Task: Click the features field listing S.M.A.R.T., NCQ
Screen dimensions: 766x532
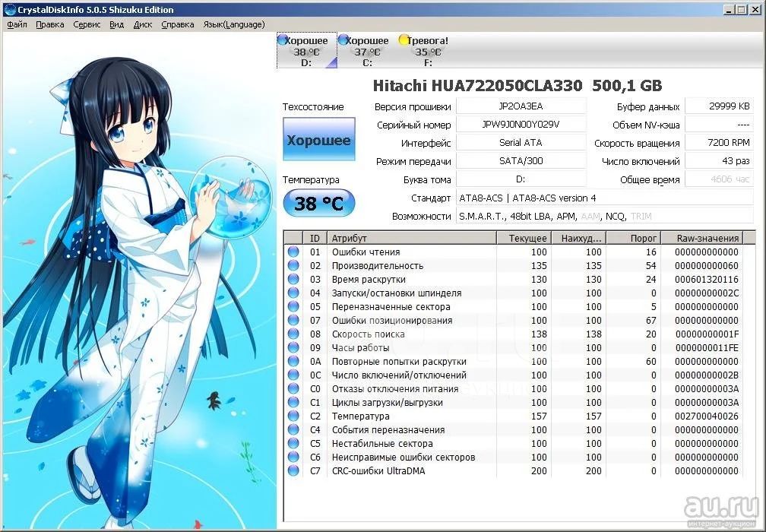Action: [x=605, y=216]
